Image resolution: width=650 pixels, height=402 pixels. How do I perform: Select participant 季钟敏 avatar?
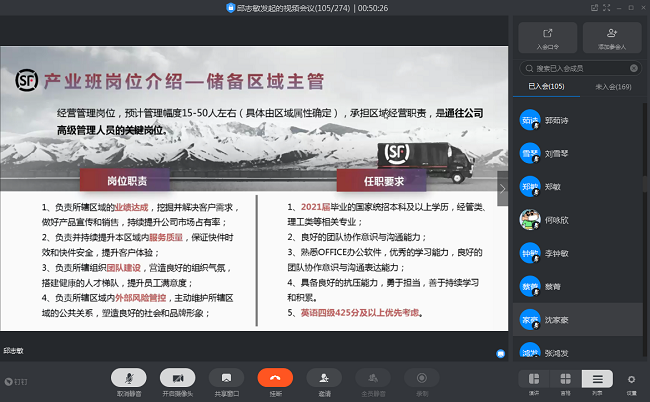(530, 253)
